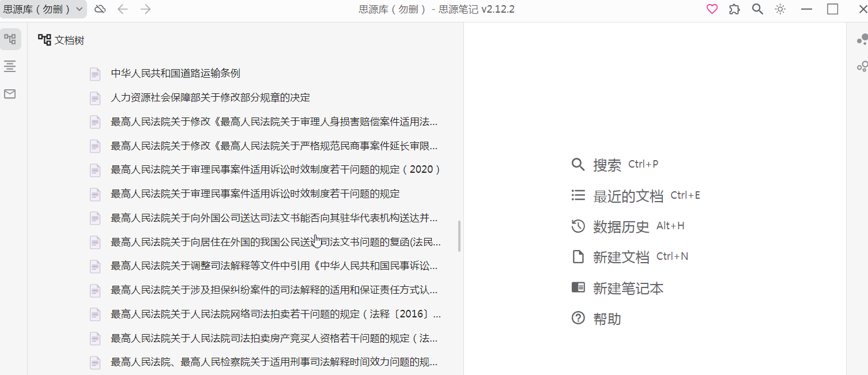The height and width of the screenshot is (375, 868).
Task: Open document 人民法院网络司法拍卖若干问题的规定
Action: coord(276,314)
